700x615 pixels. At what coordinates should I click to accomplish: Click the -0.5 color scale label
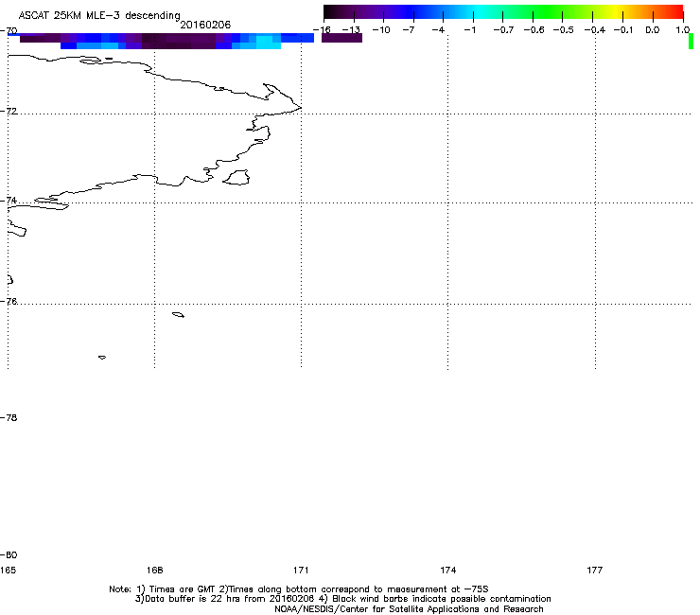(x=564, y=30)
